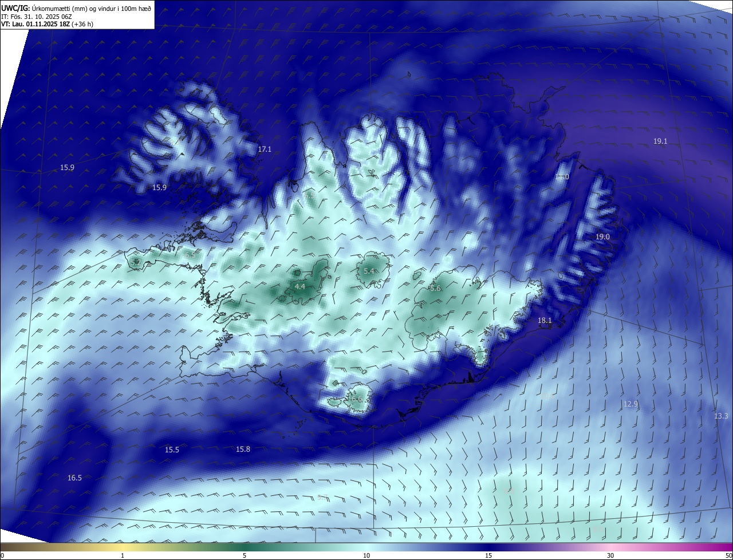Click the 19.1 value label

[x=660, y=141]
